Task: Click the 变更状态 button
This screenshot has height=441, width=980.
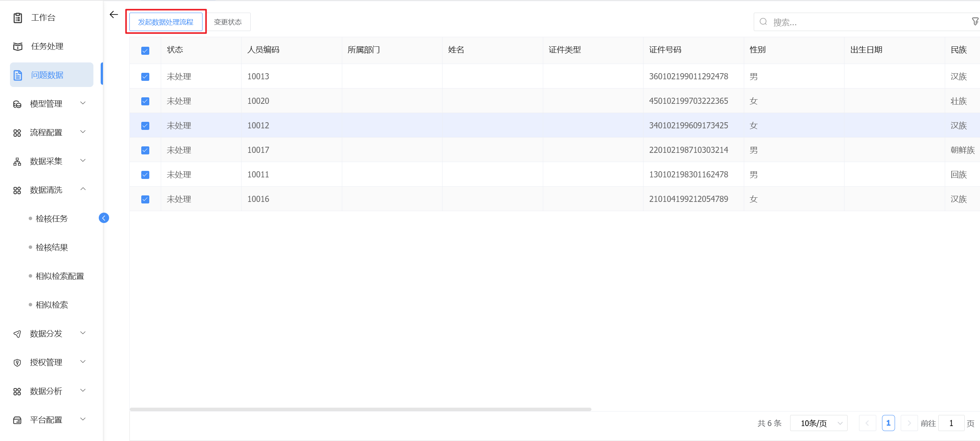Action: pos(228,22)
